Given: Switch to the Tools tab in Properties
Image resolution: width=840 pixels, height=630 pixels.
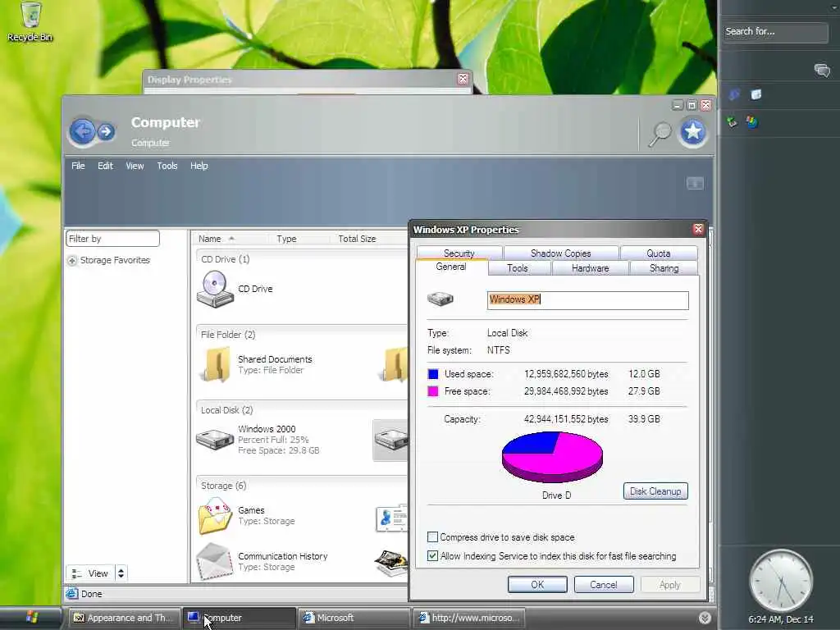Looking at the screenshot, I should (518, 268).
